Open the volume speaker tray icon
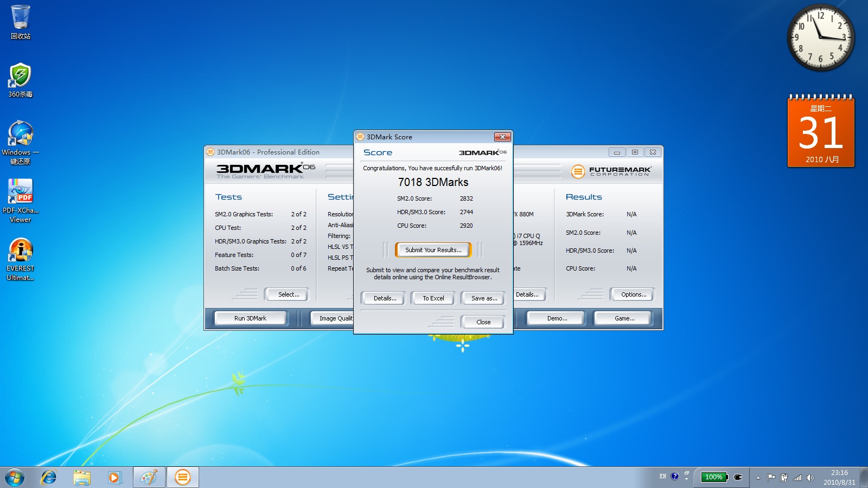Screen dimensions: 868x488 [x=810, y=477]
